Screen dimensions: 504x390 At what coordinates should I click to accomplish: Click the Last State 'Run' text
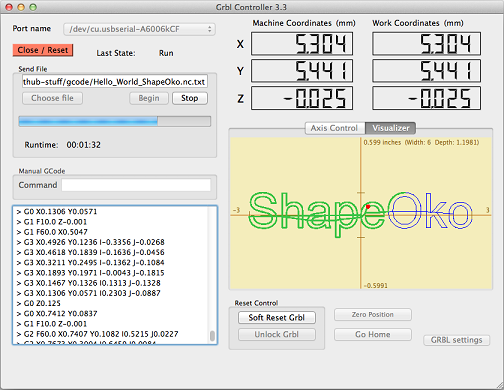click(x=166, y=53)
